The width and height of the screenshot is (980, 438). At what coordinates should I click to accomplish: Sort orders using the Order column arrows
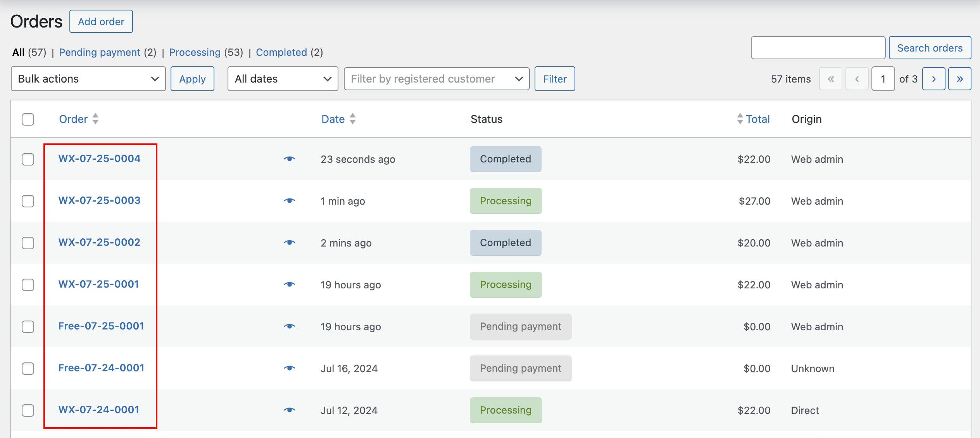point(95,119)
